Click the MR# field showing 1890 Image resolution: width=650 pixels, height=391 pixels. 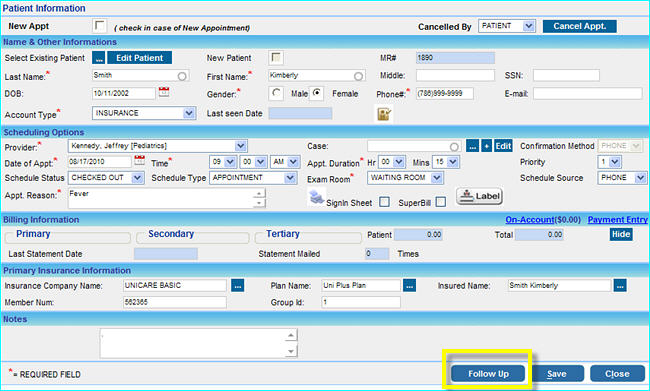pos(455,58)
